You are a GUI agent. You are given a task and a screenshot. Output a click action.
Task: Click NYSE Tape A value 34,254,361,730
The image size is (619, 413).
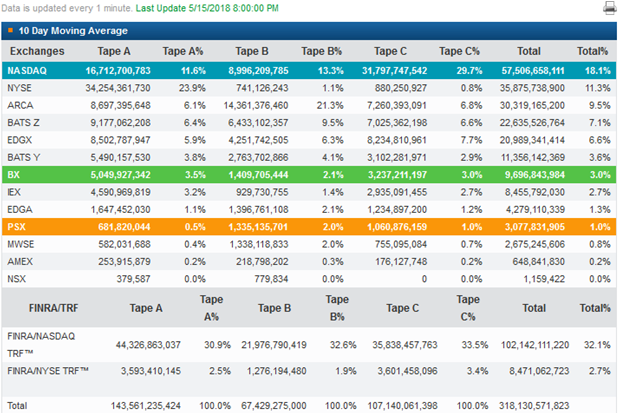(118, 88)
